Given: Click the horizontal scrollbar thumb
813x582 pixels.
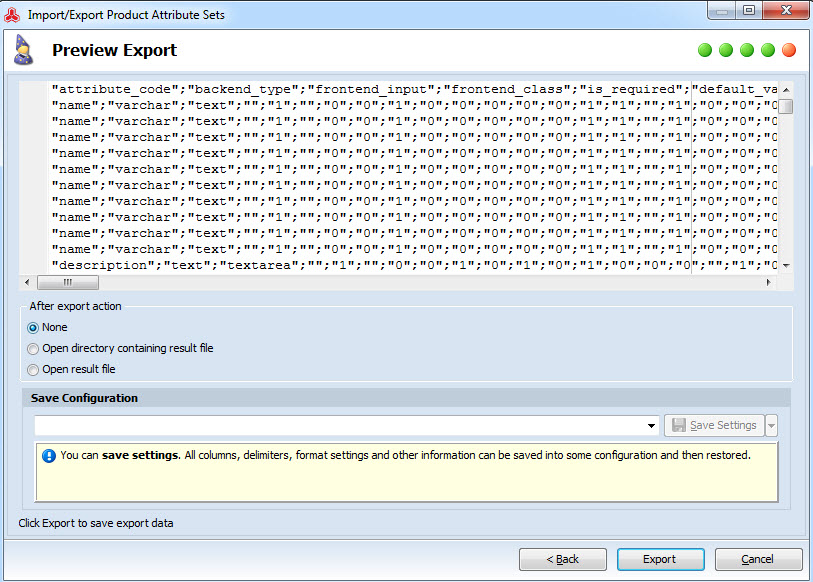Looking at the screenshot, I should click(x=68, y=282).
